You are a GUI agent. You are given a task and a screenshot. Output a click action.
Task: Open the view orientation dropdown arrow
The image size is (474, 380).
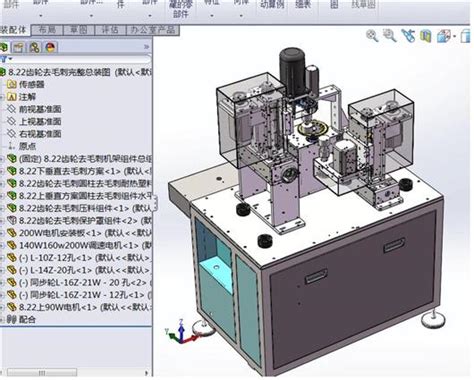(455, 36)
